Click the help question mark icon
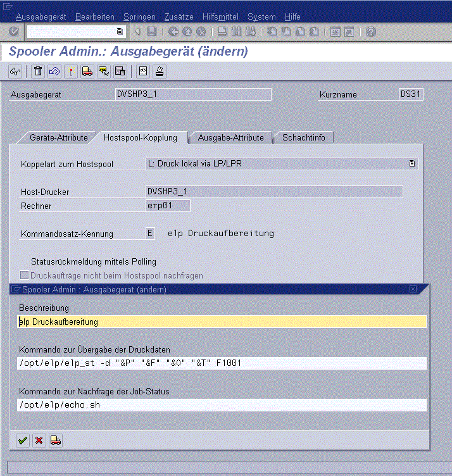 [x=371, y=32]
